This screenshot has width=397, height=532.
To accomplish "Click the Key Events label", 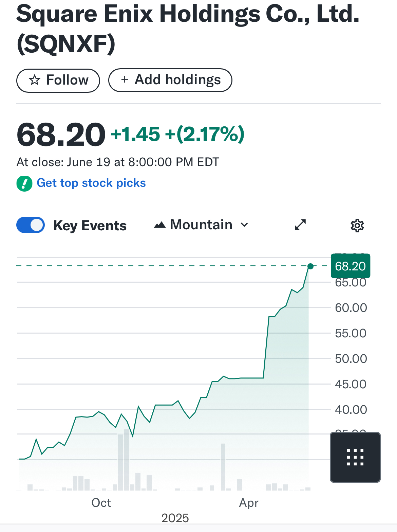I will 90,226.
